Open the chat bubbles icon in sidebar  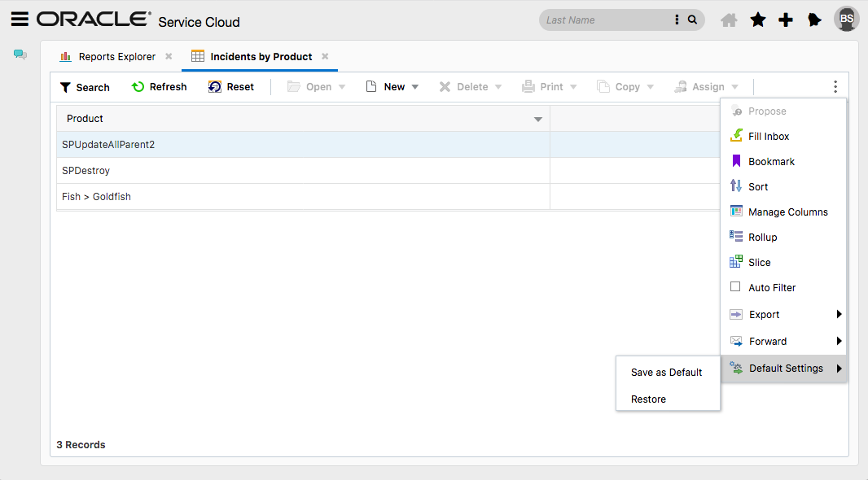point(20,55)
